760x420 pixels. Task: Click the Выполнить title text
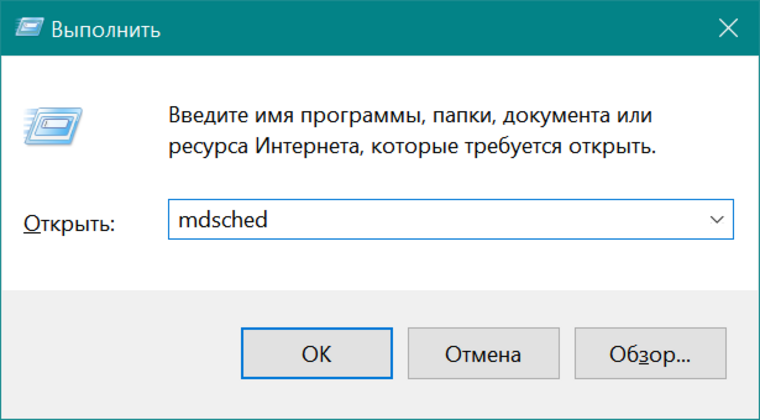coord(106,30)
